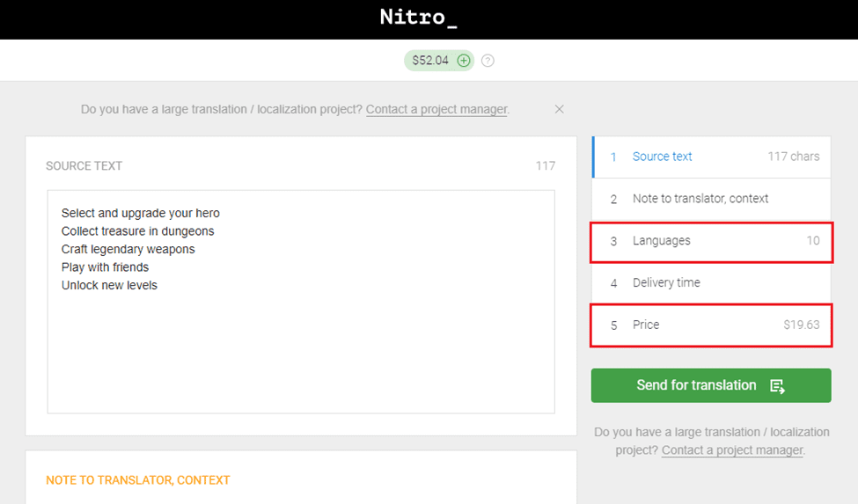Place cursor on "Select and upgrade your hero" line

pos(141,213)
